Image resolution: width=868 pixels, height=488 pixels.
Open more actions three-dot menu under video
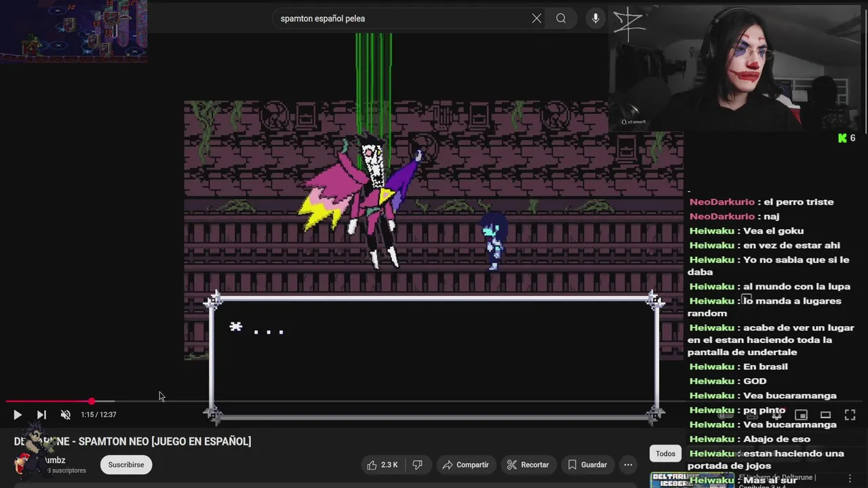point(629,465)
